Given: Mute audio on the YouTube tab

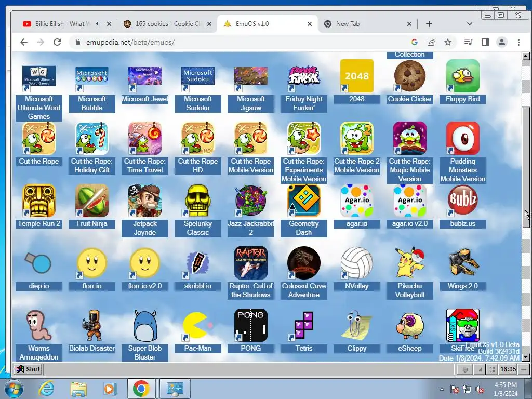Looking at the screenshot, I should pyautogui.click(x=98, y=24).
